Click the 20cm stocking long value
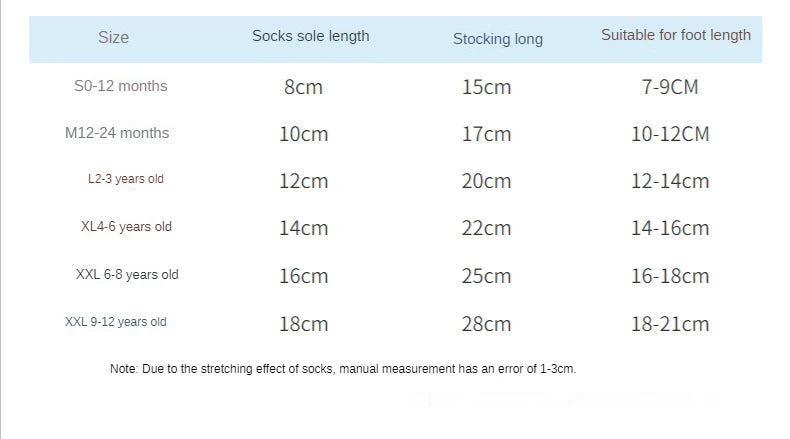The height and width of the screenshot is (439, 790). point(487,181)
